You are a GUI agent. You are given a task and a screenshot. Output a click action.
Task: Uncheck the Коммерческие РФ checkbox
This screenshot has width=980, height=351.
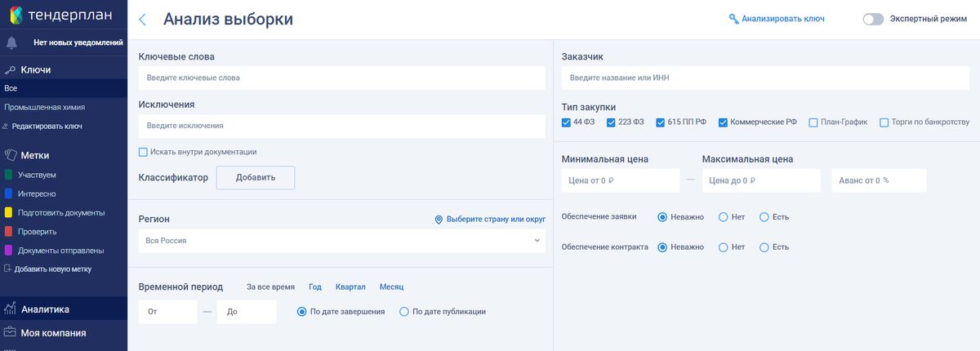(723, 122)
